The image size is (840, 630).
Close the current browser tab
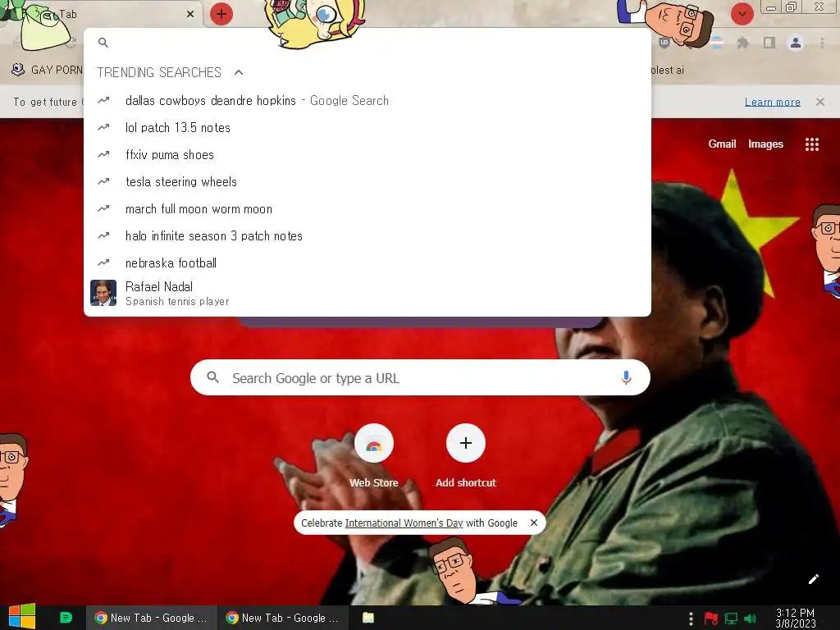(190, 14)
